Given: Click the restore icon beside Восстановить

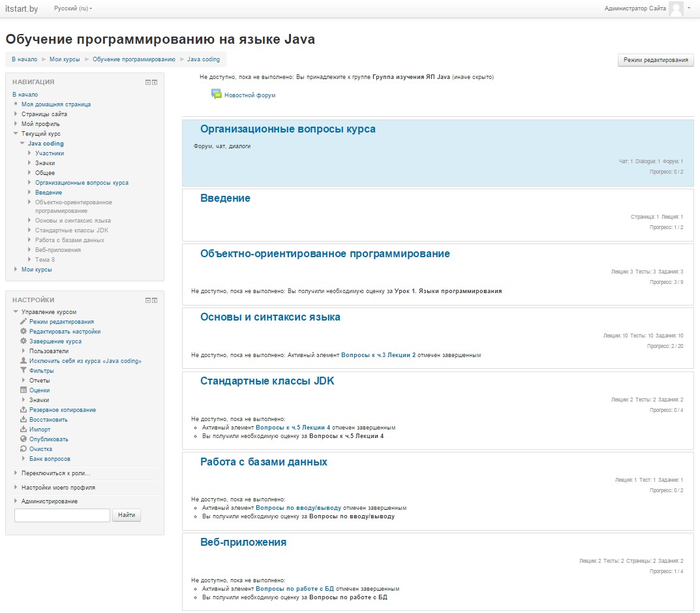Looking at the screenshot, I should click(23, 420).
